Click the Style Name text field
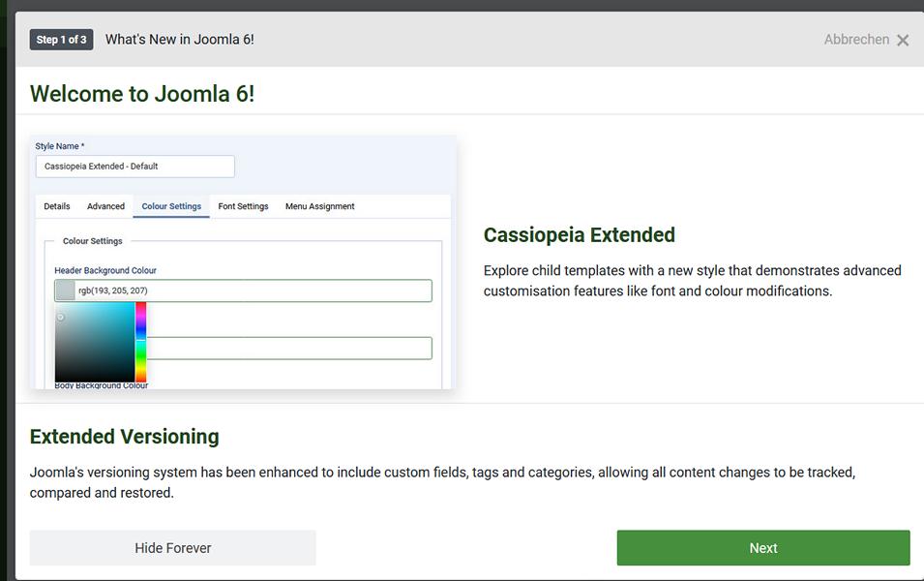 [135, 167]
